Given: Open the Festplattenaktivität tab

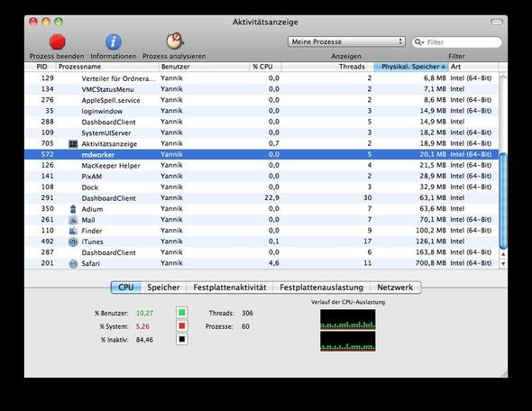Looking at the screenshot, I should click(230, 288).
